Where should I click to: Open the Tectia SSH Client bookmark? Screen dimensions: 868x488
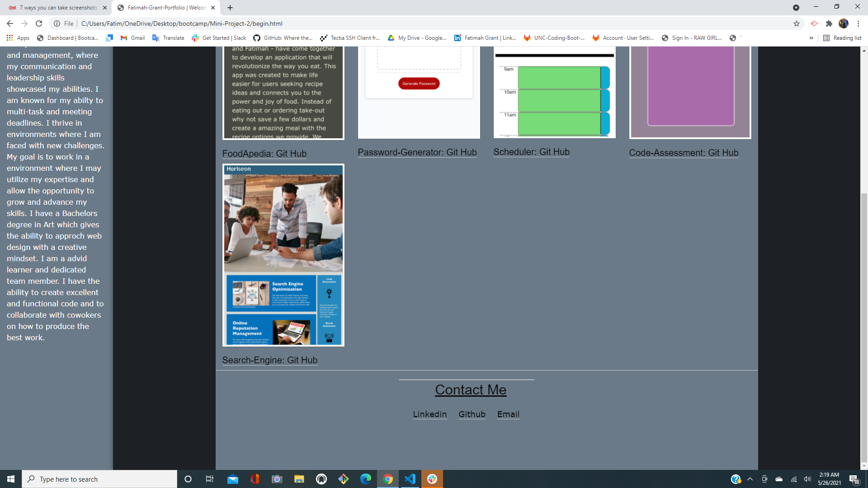coord(350,38)
